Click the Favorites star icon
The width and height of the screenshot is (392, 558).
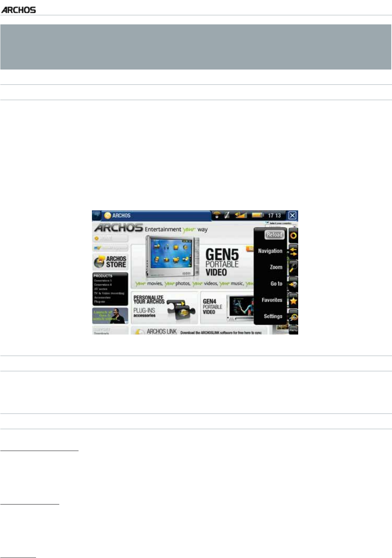point(293,301)
